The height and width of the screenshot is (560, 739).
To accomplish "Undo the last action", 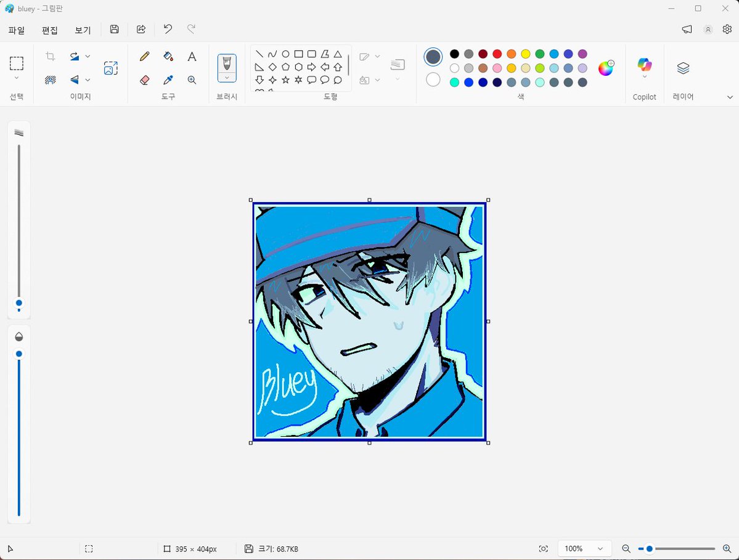I will pos(168,29).
